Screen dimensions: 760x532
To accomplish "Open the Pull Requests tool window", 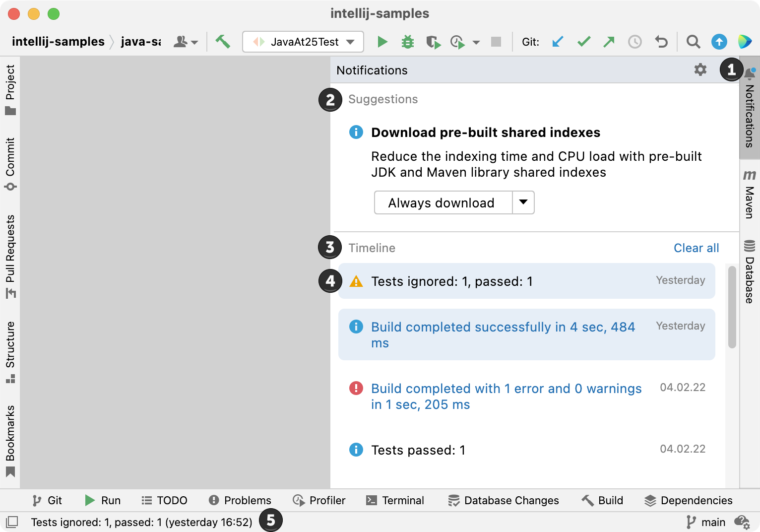I will [x=10, y=257].
